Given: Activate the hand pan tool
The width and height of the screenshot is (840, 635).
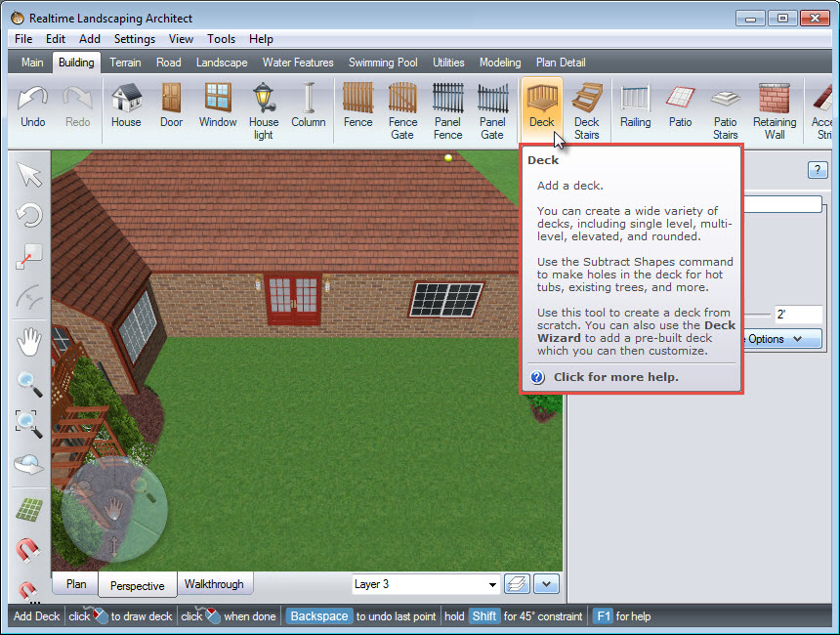Looking at the screenshot, I should click(x=29, y=342).
